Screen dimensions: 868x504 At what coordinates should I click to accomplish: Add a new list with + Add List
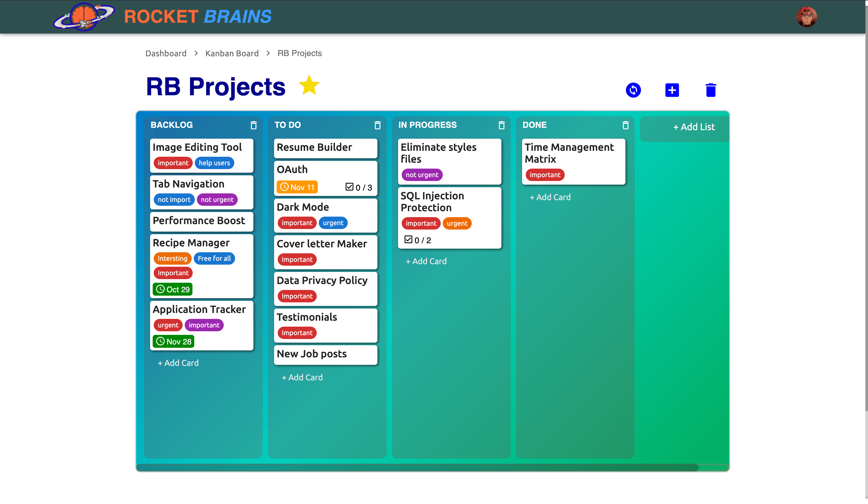click(694, 127)
